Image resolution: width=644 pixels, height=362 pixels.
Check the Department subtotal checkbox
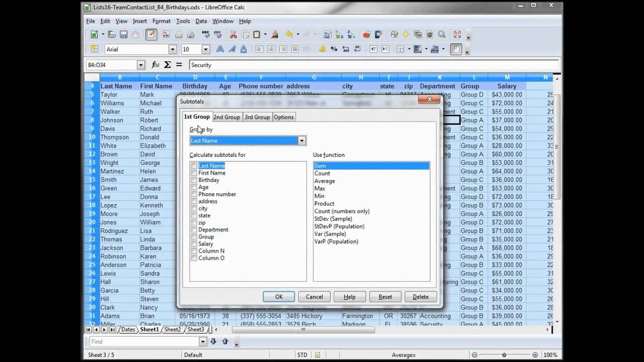point(194,230)
